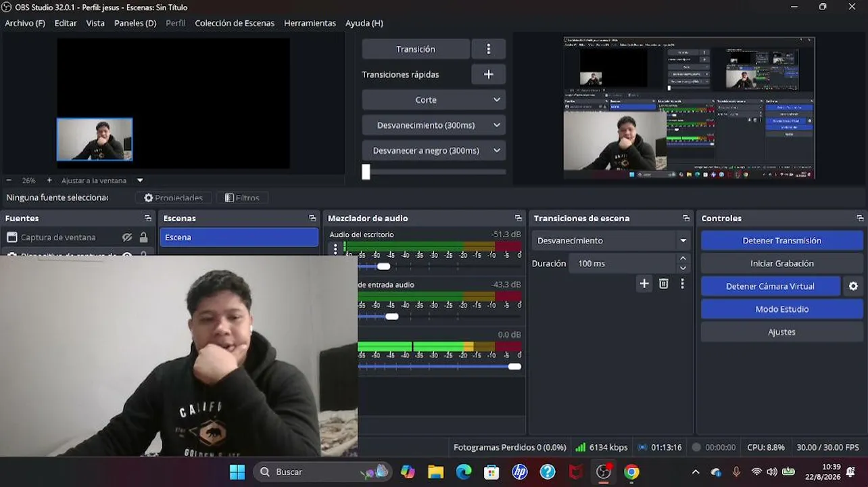
Task: Open scene transition properties menu
Action: point(682,284)
